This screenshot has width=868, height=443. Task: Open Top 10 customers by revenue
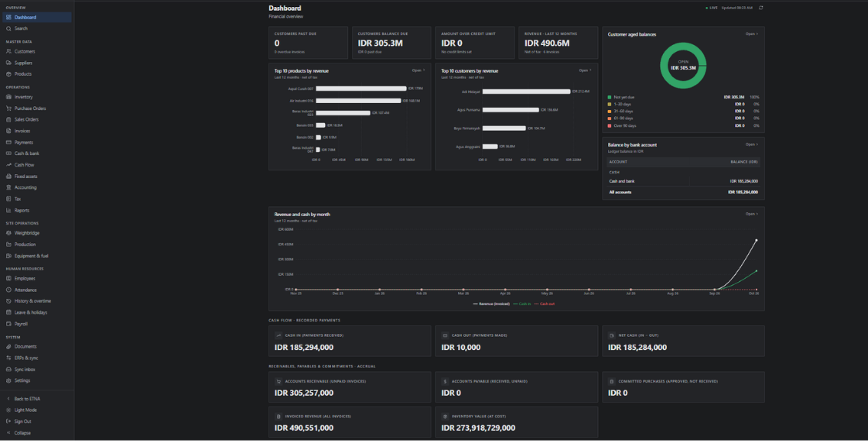pyautogui.click(x=583, y=70)
